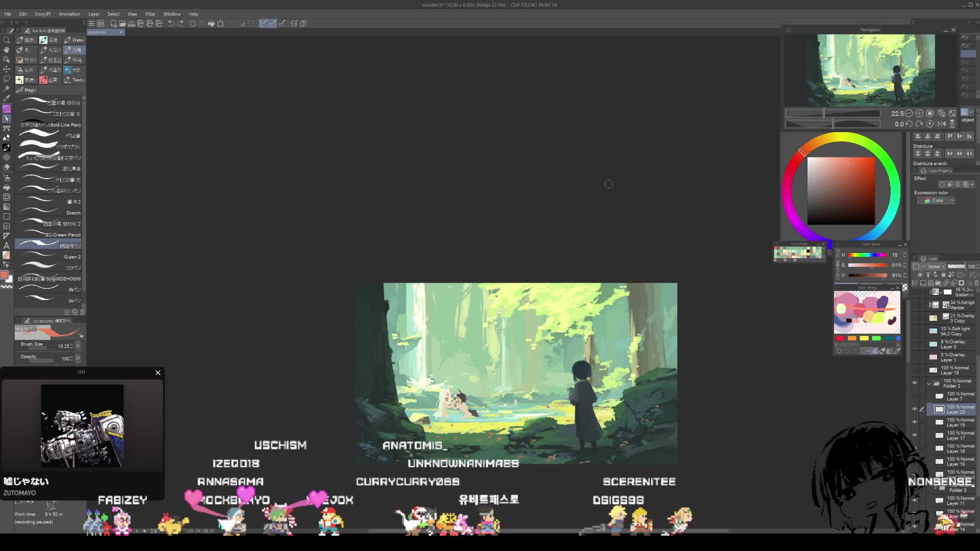Open the palette color dropdown in Layer panel
Viewport: 980px width, 551px height.
pyautogui.click(x=919, y=266)
